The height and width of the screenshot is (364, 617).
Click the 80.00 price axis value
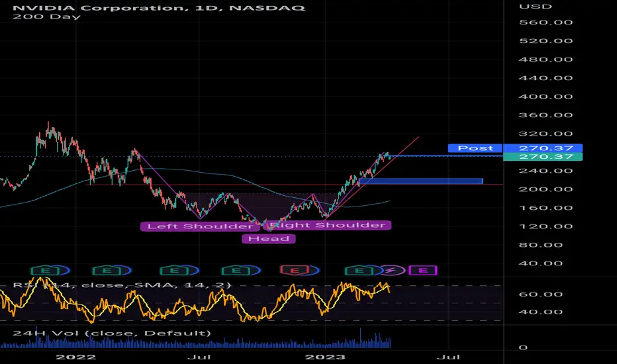541,245
